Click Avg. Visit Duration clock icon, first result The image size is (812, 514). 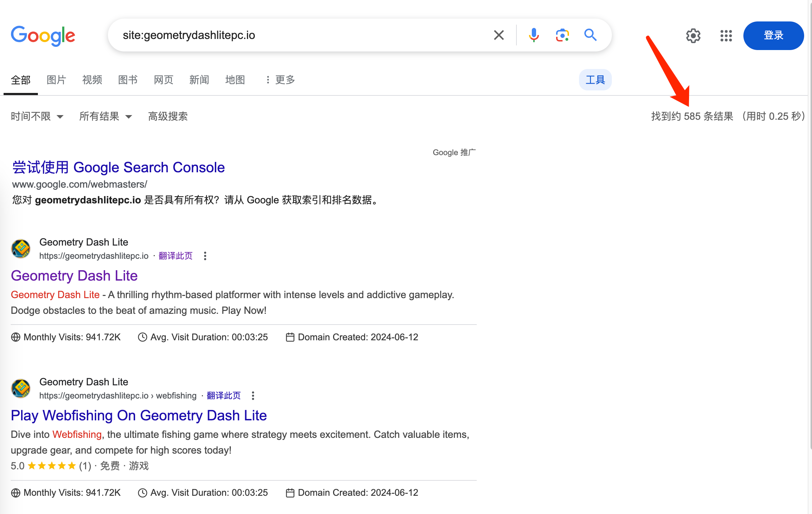(x=143, y=337)
